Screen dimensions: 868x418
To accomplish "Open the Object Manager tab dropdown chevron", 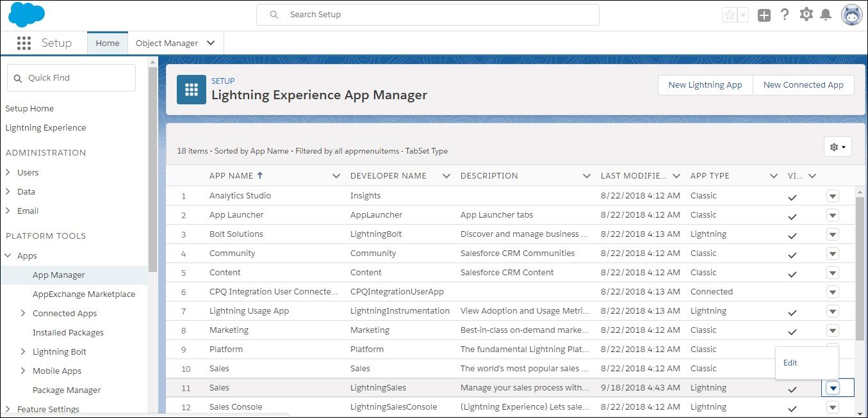I will pos(211,43).
